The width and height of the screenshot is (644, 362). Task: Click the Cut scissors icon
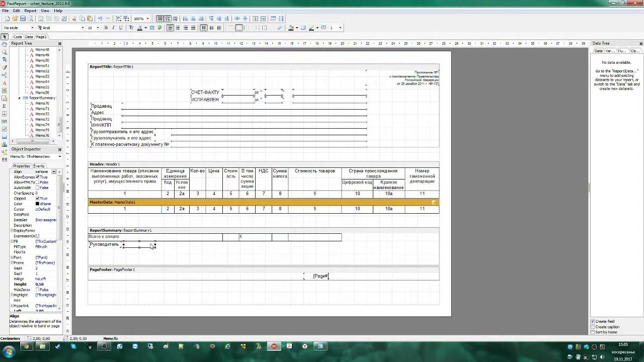point(74,19)
